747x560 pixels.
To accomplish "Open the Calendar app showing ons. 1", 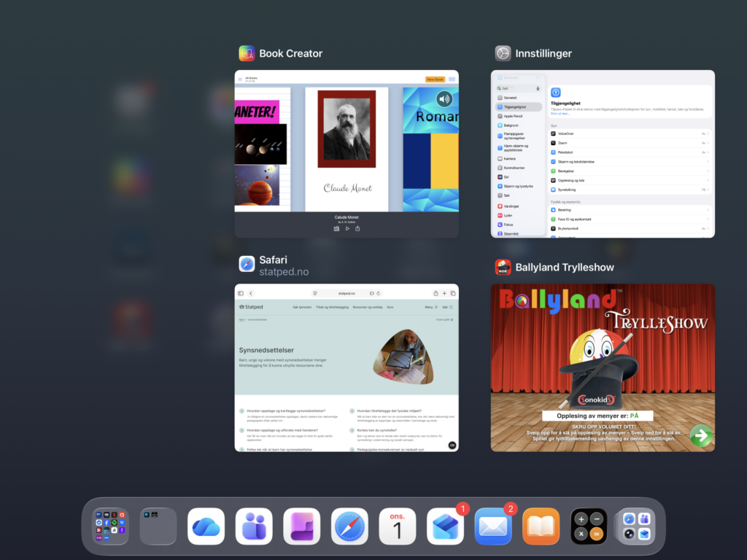I will click(398, 526).
